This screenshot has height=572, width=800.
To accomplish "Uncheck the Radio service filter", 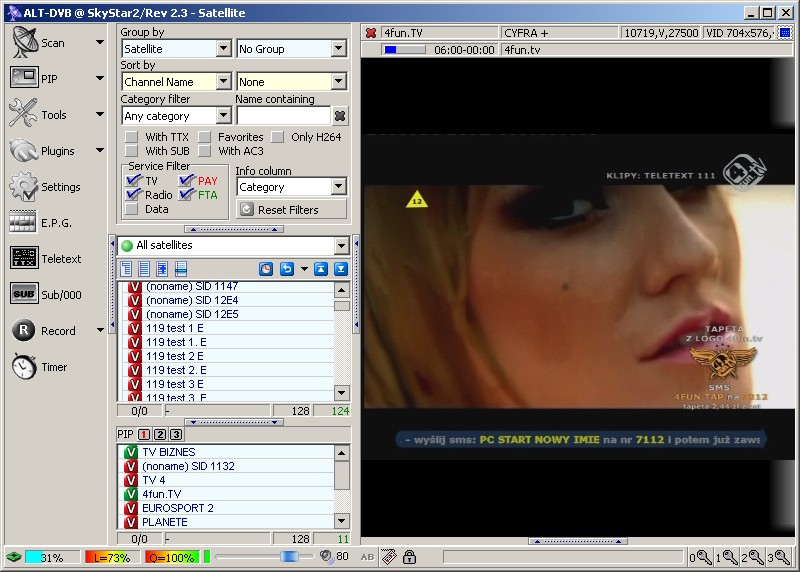I will [133, 194].
